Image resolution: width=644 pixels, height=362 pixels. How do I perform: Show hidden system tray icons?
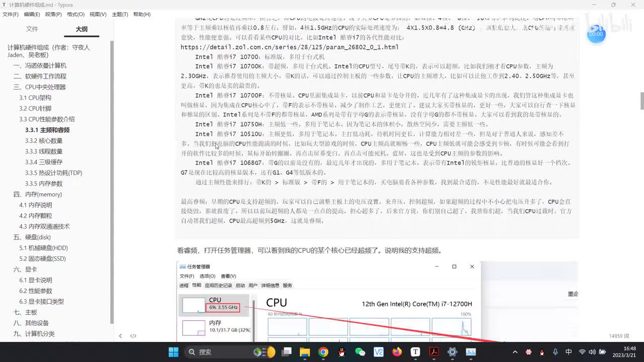click(515, 352)
